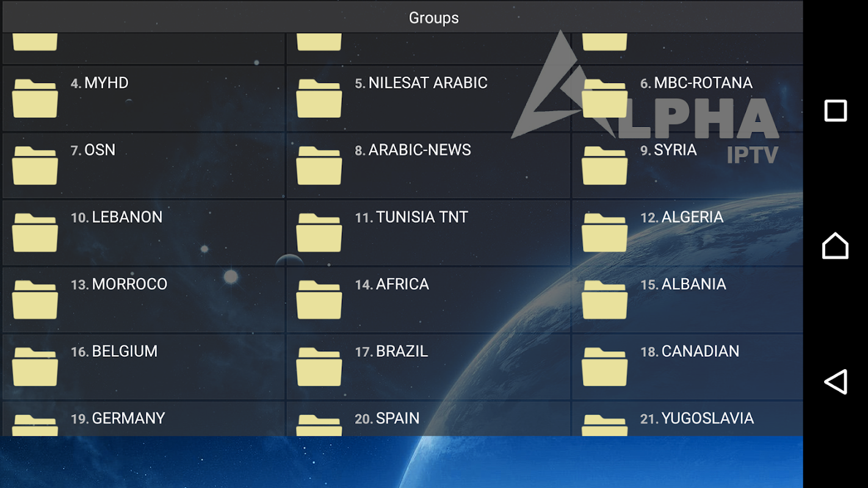Screen dimensions: 868x488
Task: Tap the CANADIAN folder icon
Action: coord(604,367)
